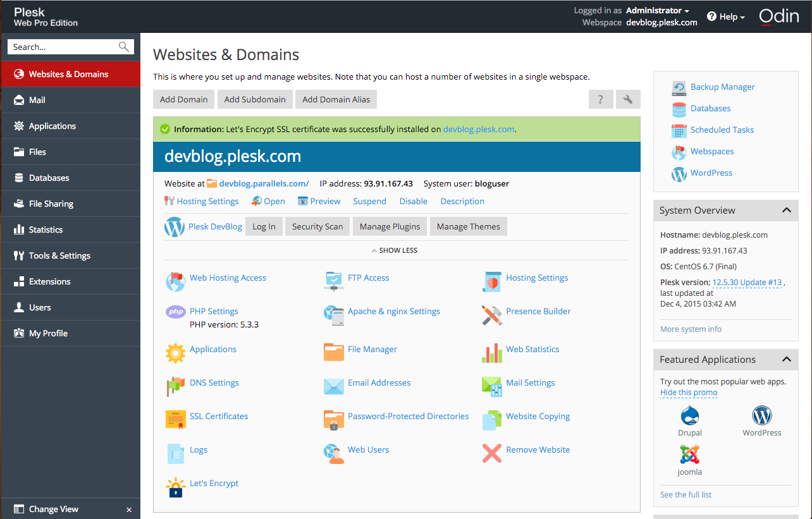
Task: Go to Extensions in the sidebar
Action: pyautogui.click(x=70, y=281)
